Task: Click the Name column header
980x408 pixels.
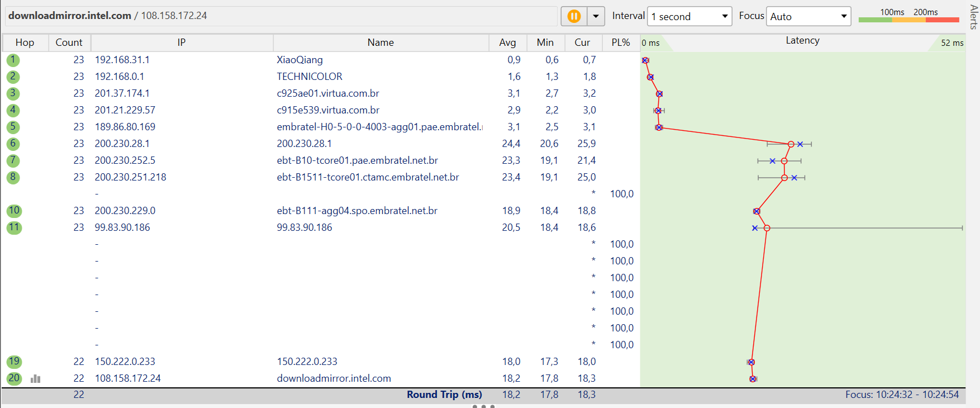Action: coord(380,42)
